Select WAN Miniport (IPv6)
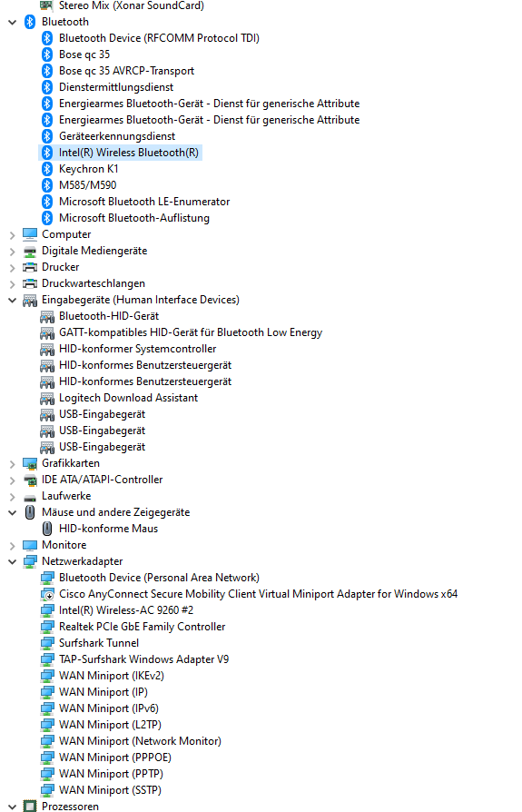The image size is (522, 812). pos(109,708)
